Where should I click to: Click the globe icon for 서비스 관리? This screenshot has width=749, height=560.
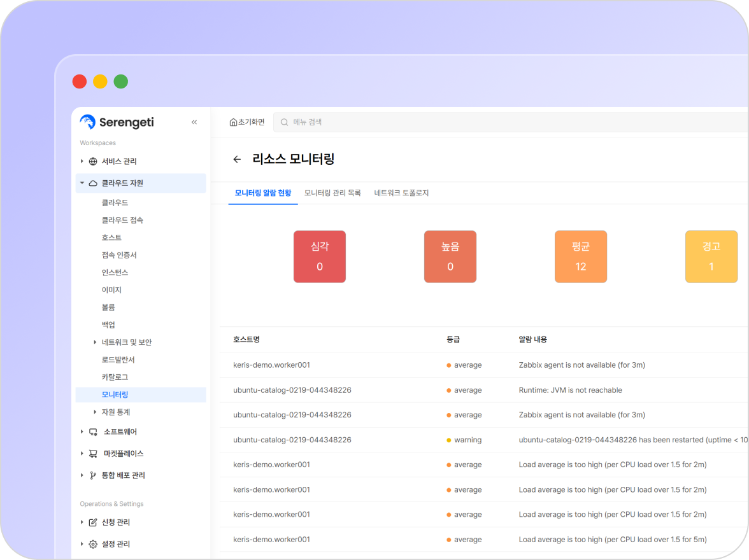click(93, 162)
